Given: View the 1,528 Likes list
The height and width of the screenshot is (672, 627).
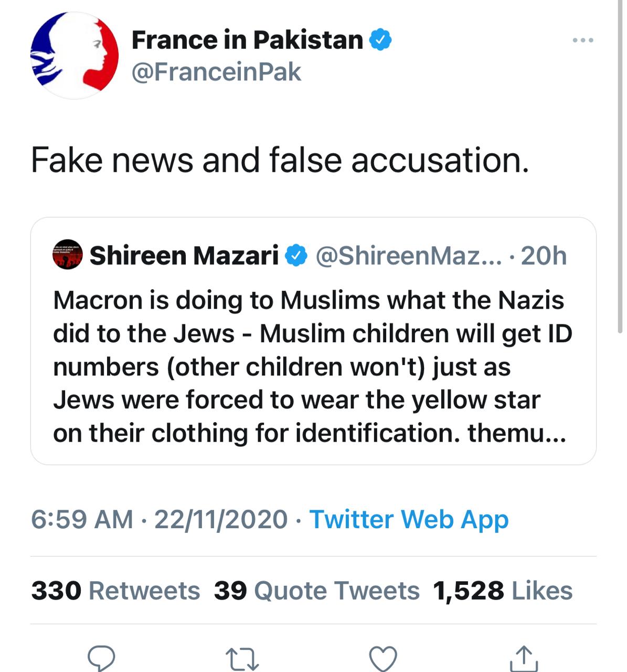Looking at the screenshot, I should (502, 591).
